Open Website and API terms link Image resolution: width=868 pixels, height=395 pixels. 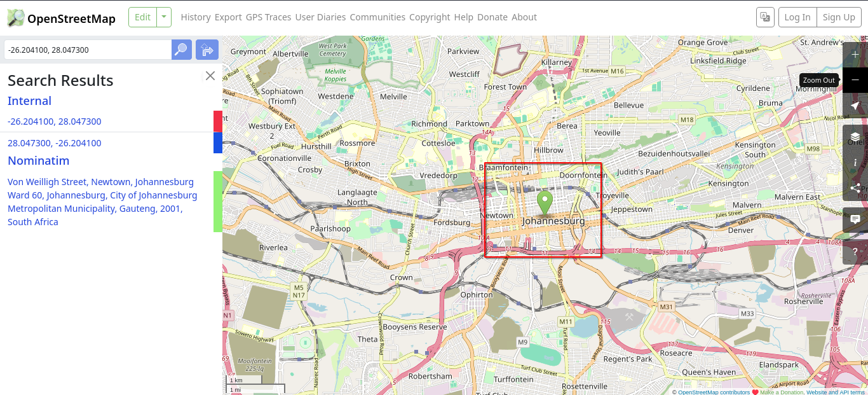click(x=836, y=392)
